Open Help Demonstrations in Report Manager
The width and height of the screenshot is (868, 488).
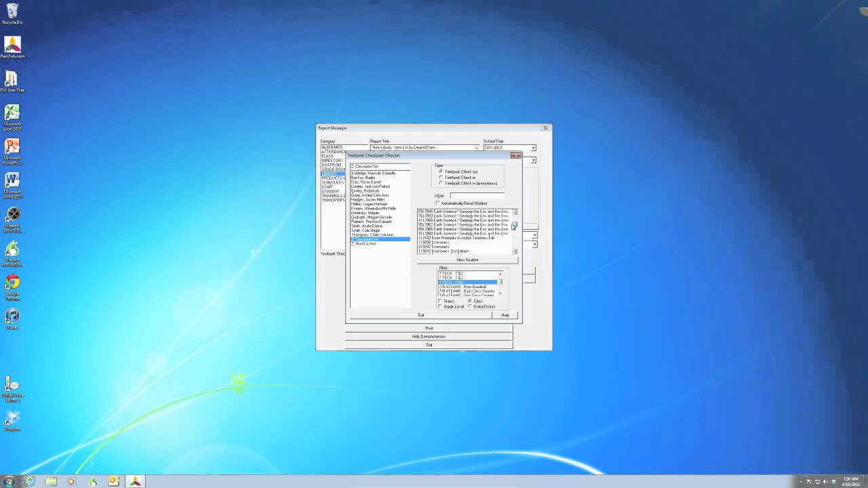click(429, 336)
